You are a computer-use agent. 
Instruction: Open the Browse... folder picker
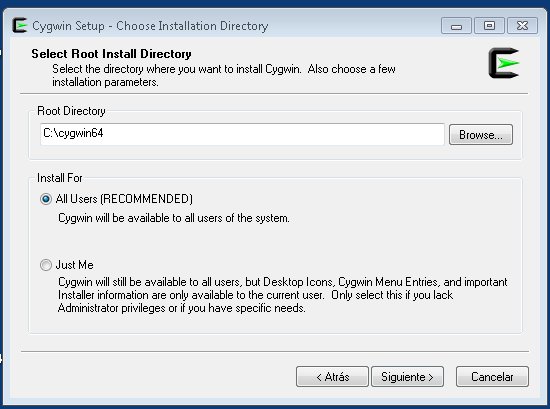(481, 135)
